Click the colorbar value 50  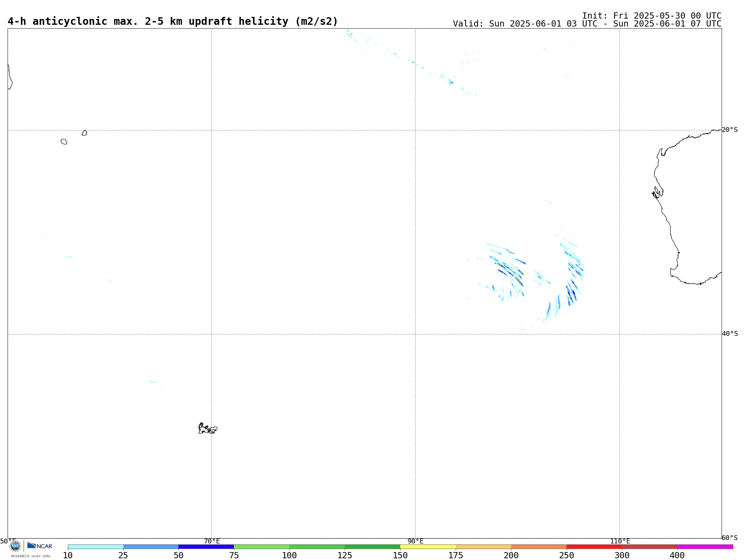(x=178, y=556)
